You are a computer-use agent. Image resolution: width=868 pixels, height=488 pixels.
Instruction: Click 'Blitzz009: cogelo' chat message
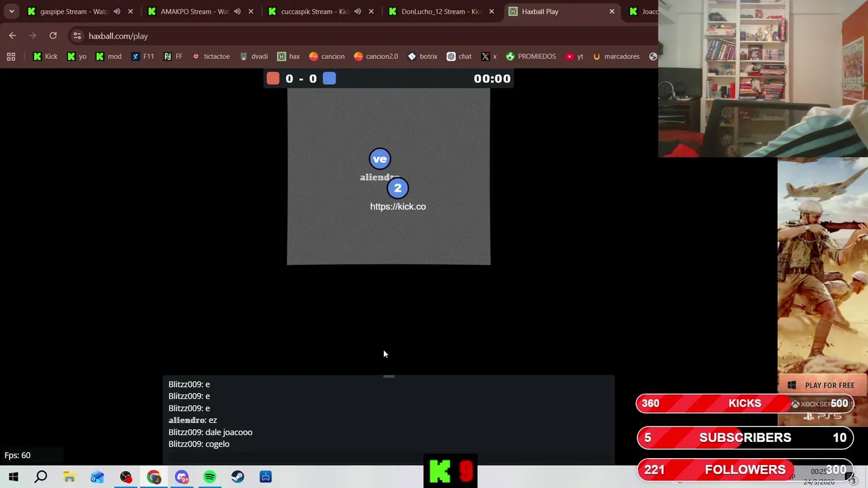[199, 444]
